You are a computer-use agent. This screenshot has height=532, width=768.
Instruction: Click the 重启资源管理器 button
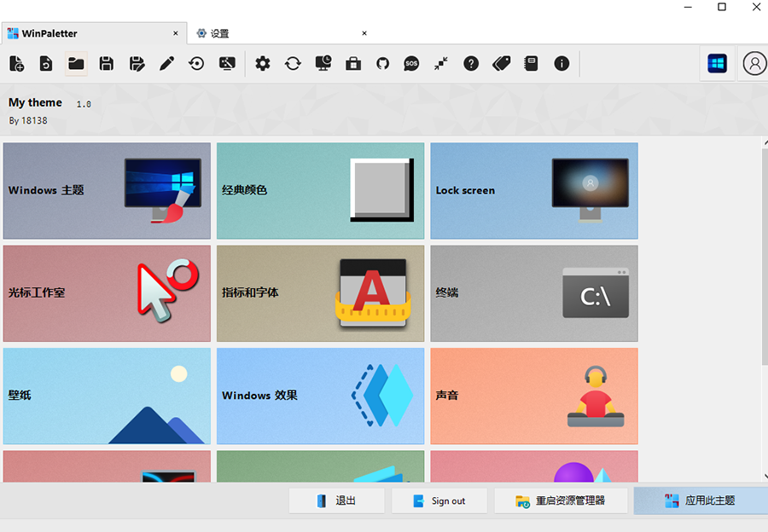click(561, 500)
